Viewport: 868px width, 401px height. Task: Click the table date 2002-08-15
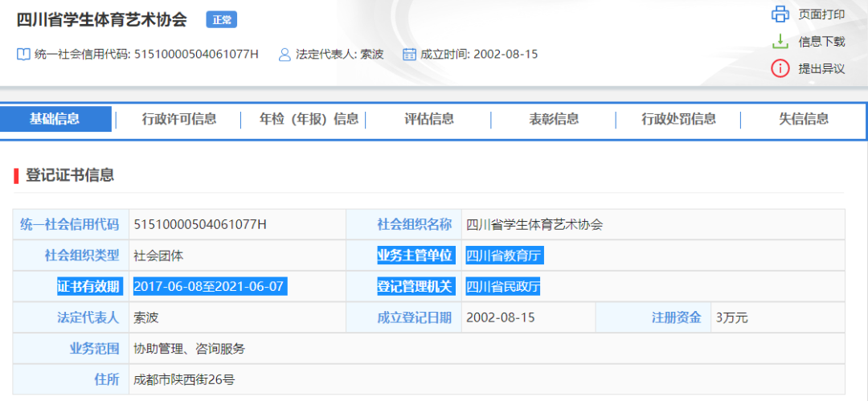(x=501, y=317)
